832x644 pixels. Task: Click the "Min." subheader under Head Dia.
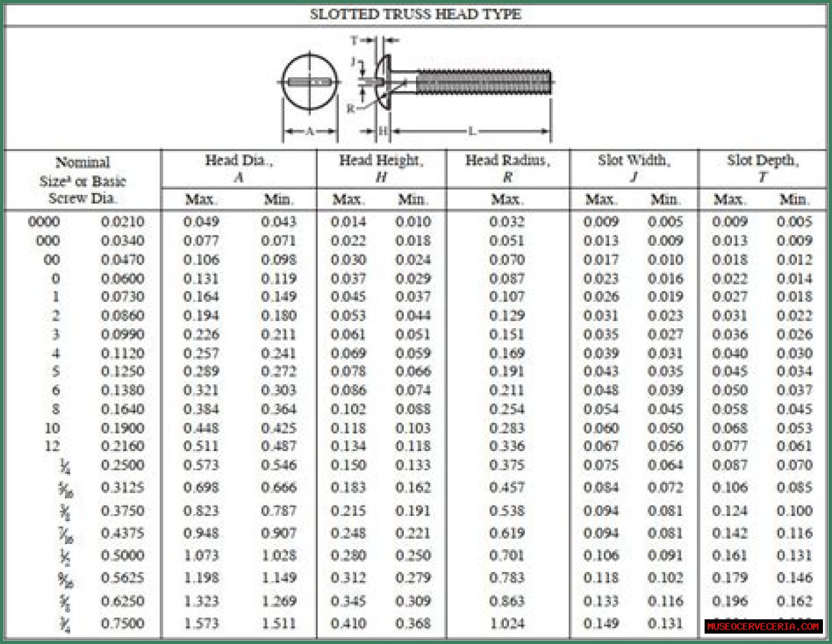pos(278,200)
